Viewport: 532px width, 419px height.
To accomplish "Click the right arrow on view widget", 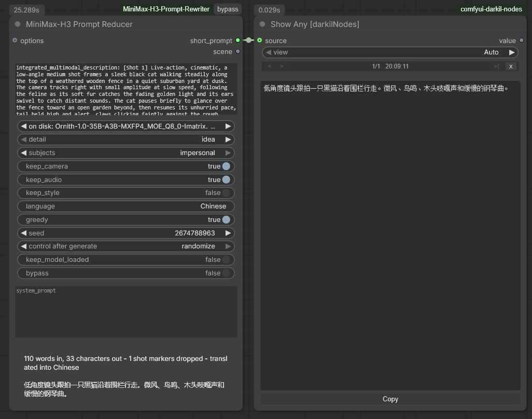I will tap(512, 52).
